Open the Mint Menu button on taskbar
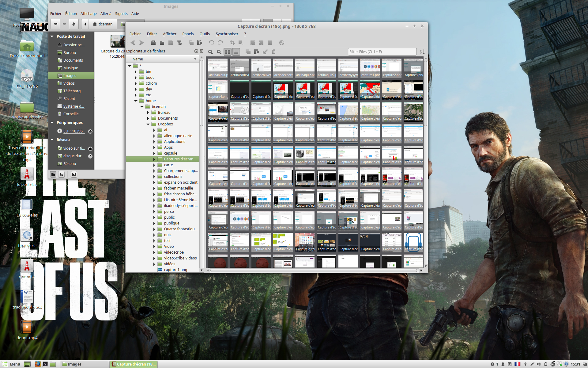 (x=11, y=364)
